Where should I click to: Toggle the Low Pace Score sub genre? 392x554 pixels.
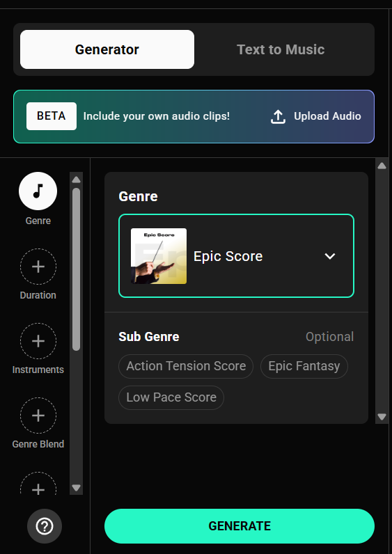coord(171,397)
